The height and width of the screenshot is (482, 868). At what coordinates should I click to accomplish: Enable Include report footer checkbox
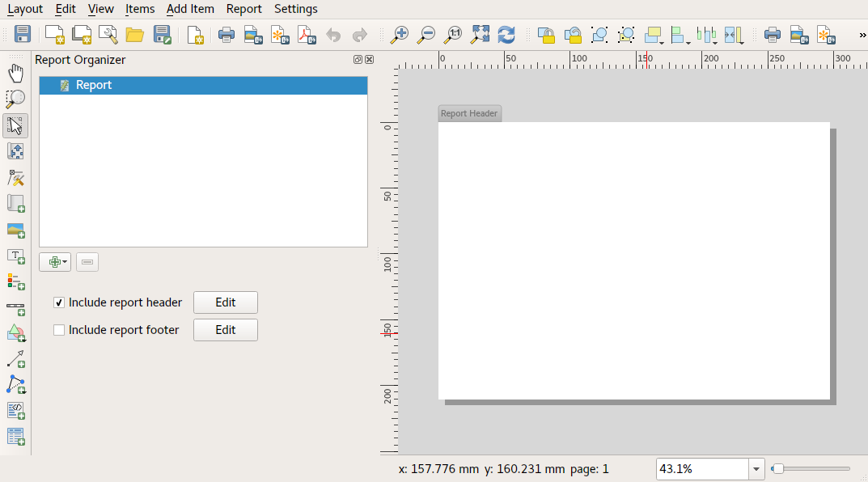coord(59,330)
